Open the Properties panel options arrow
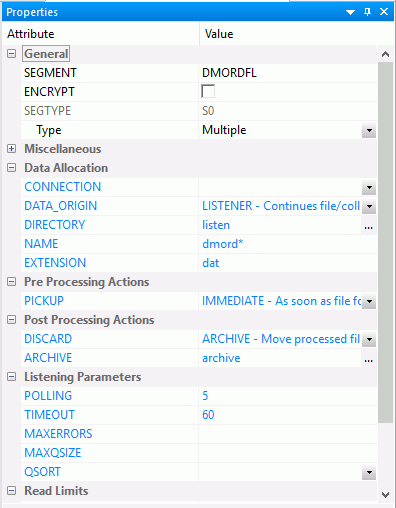Screen dimensions: 396x508 (x=350, y=12)
